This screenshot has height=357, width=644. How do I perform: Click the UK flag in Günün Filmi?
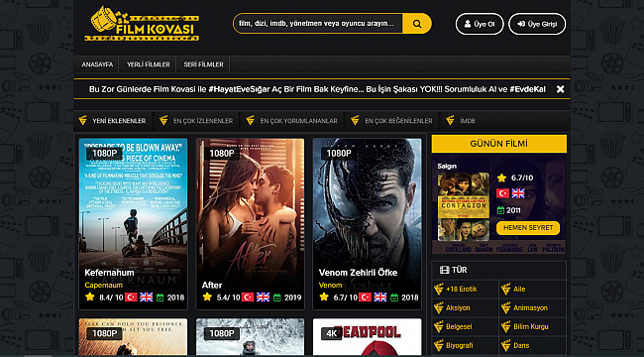click(x=518, y=193)
